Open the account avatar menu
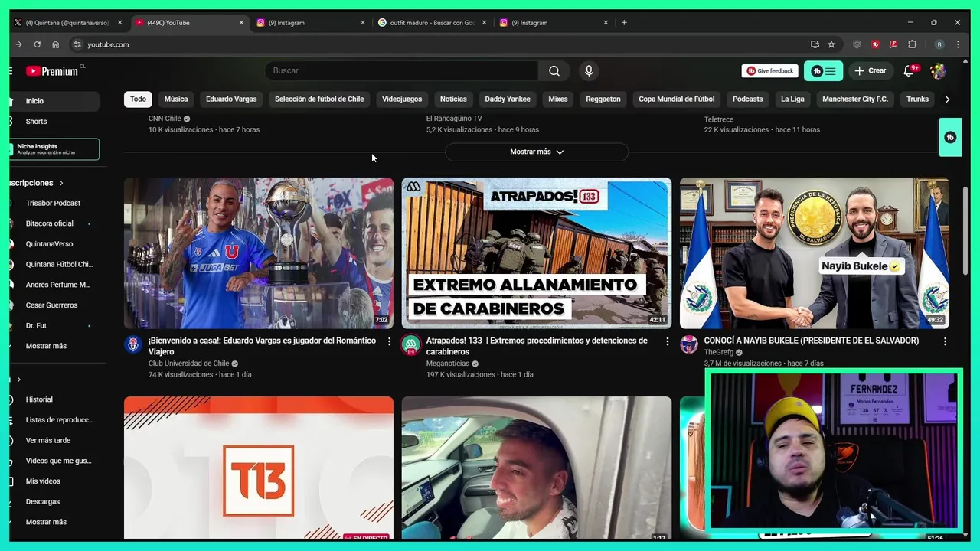Viewport: 980px width, 551px height. click(x=938, y=70)
